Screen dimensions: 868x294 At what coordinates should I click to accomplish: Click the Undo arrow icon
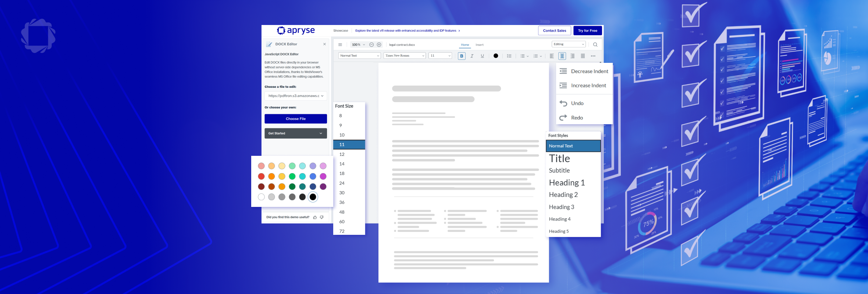coord(563,103)
